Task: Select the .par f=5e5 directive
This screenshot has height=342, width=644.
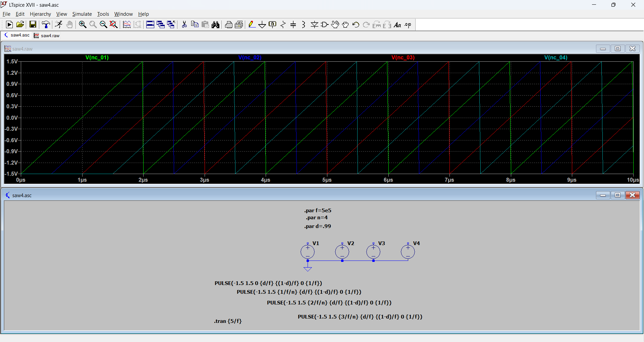Action: point(318,211)
